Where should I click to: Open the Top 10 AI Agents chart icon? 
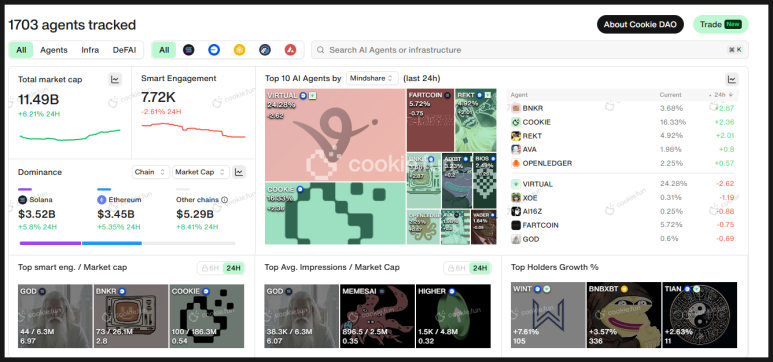(732, 79)
